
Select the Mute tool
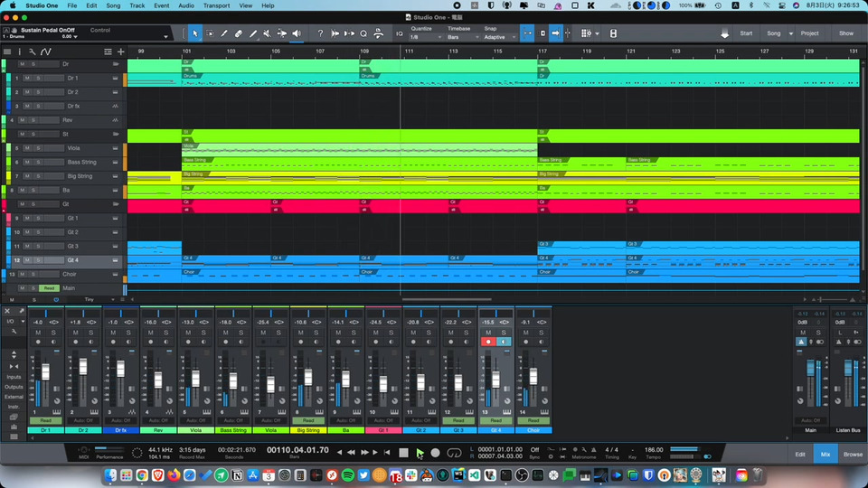(x=267, y=33)
